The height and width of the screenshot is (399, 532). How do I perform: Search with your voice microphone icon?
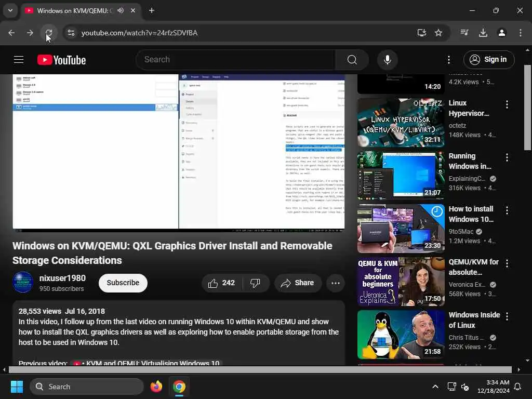(387, 60)
